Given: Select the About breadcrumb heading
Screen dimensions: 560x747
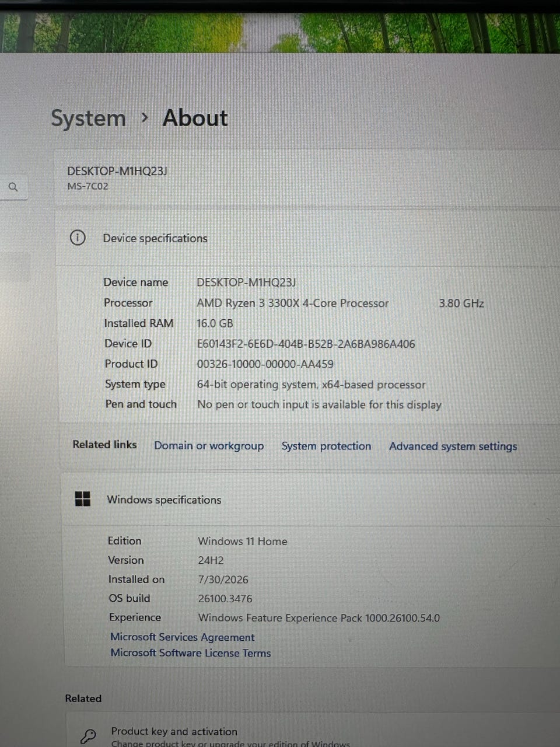Looking at the screenshot, I should point(195,118).
